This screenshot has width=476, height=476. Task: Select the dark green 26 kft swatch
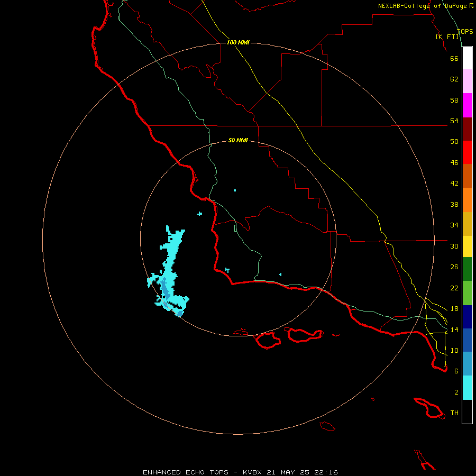(x=467, y=269)
